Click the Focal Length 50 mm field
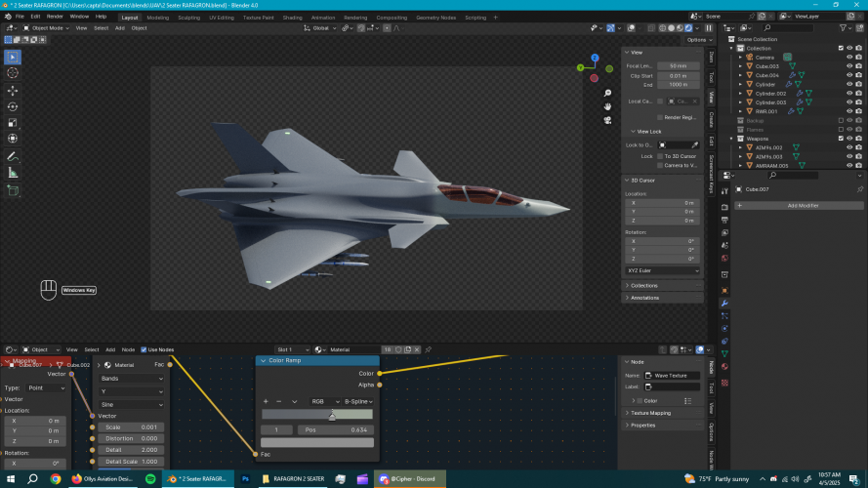Screen dimensions: 868x488 point(679,65)
